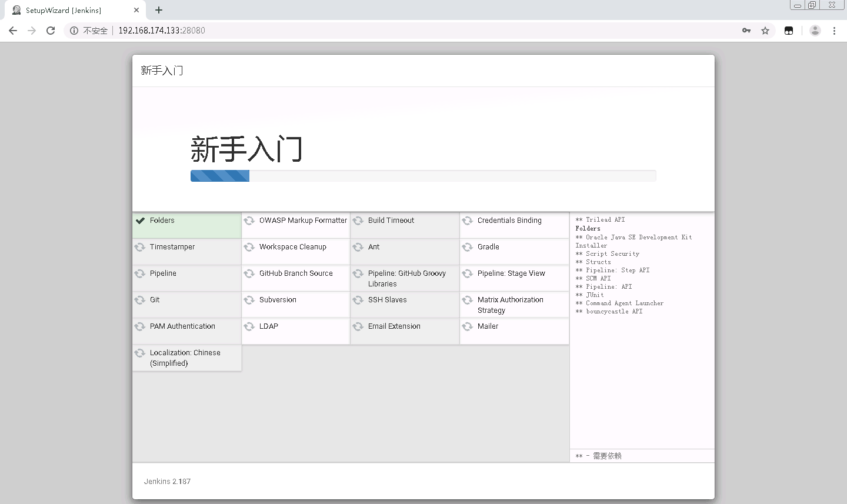The height and width of the screenshot is (504, 847).
Task: Click the green checkmark icon beside Folders
Action: coord(140,221)
